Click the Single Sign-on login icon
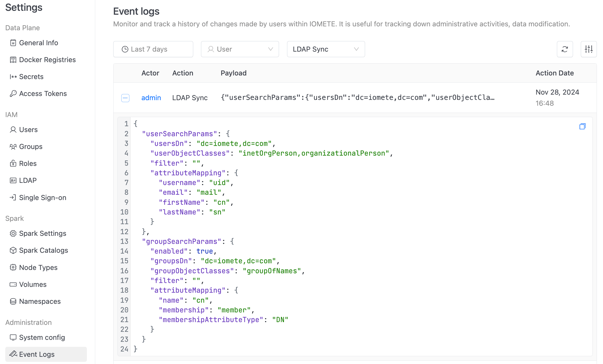The width and height of the screenshot is (603, 364). (x=13, y=198)
